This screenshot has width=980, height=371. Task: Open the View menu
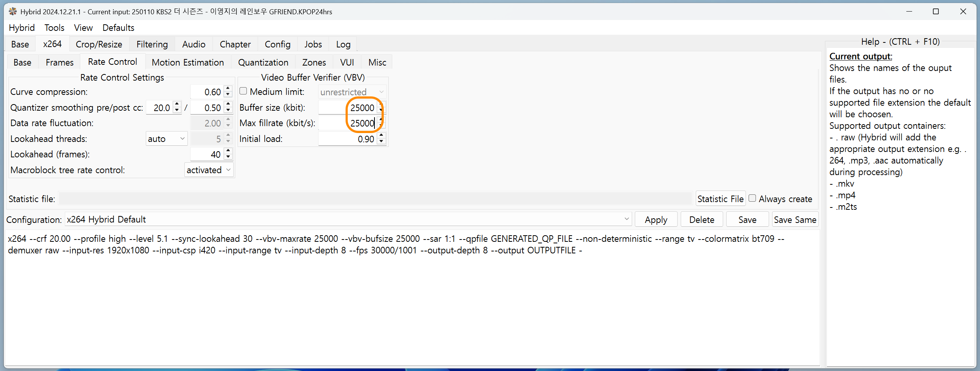83,28
